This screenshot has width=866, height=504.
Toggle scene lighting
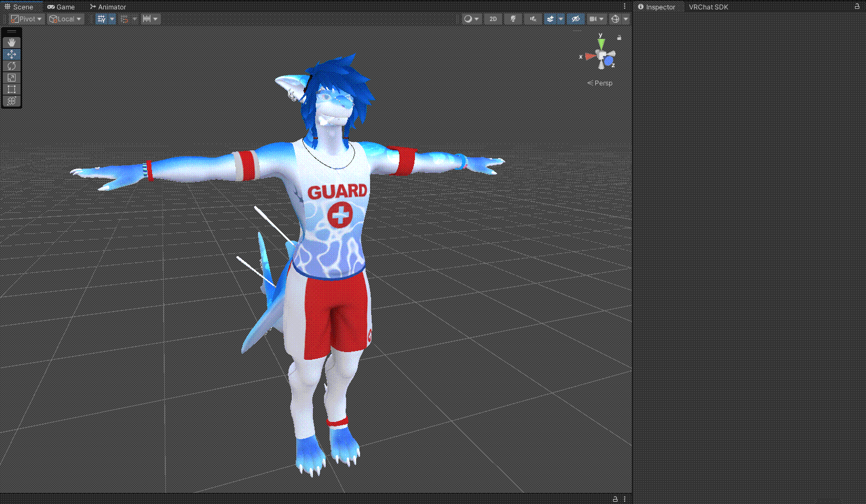(513, 19)
